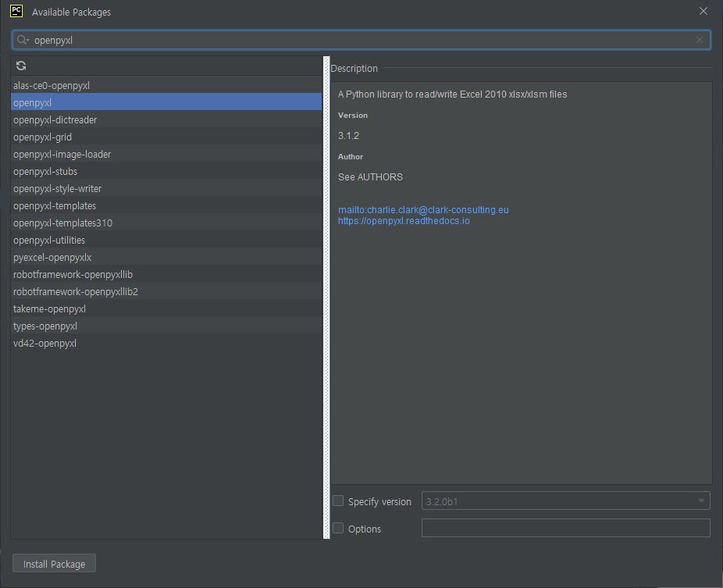Click the splitter between list and description
The height and width of the screenshot is (588, 723).
326,298
